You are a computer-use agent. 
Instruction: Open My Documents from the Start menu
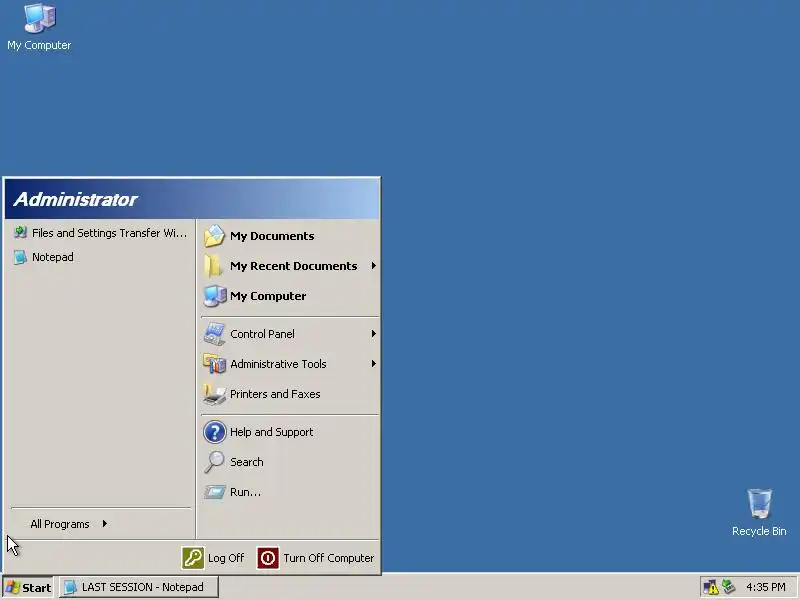(290, 236)
